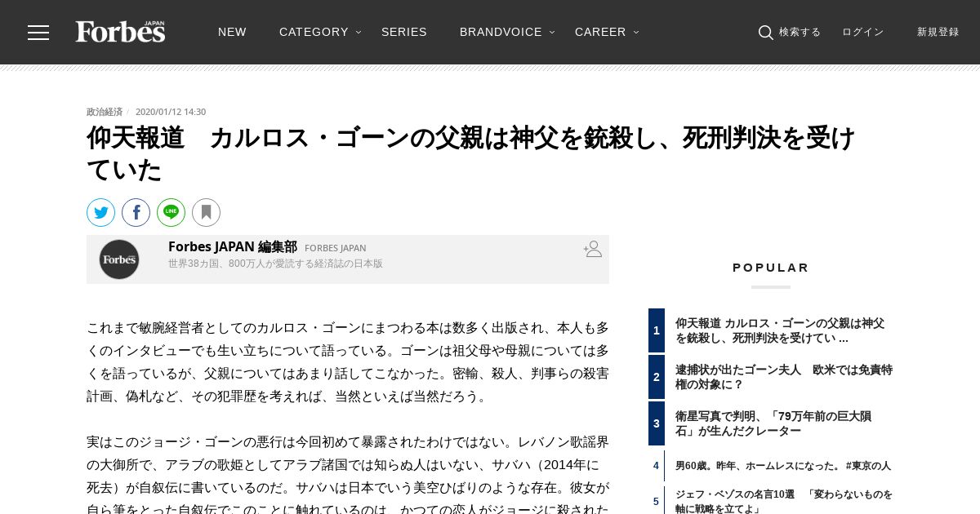The width and height of the screenshot is (980, 514).
Task: Share the article on Twitter
Action: tap(101, 213)
